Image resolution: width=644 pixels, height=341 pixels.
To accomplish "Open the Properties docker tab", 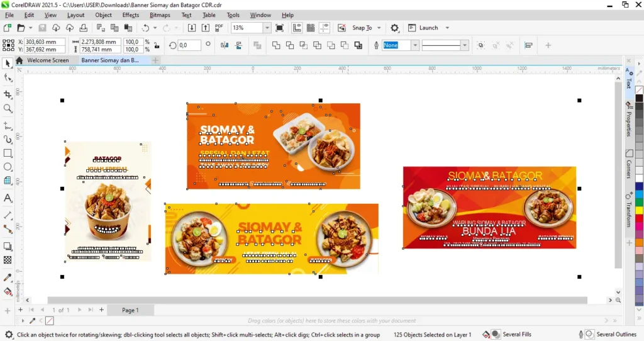I will point(629,119).
